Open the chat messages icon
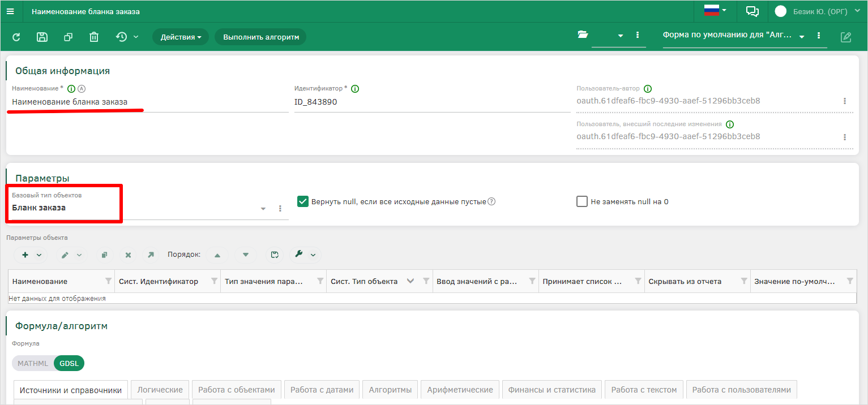Screen dimensions: 868x405 [x=752, y=11]
